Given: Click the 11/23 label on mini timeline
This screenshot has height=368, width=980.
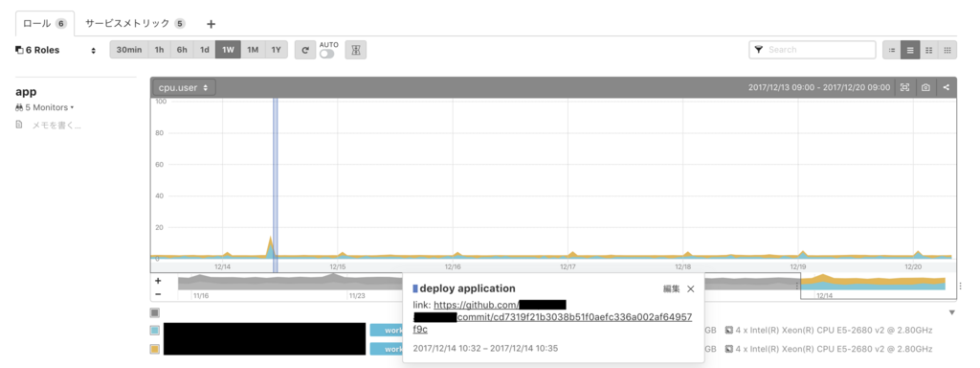Looking at the screenshot, I should [357, 295].
